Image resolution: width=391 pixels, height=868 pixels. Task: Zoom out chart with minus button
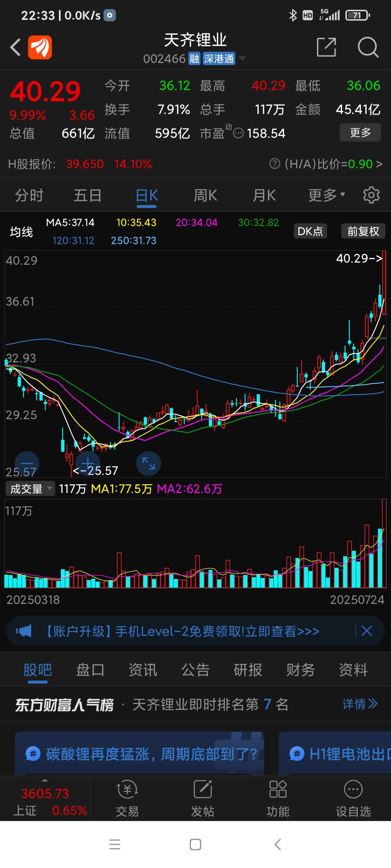pos(27,463)
